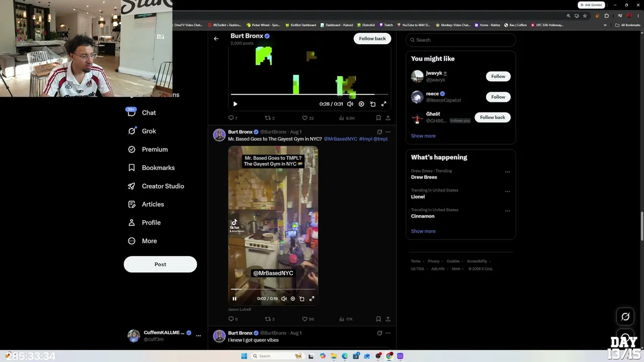Seek on the 0:28 video progress bar
The height and width of the screenshot is (362, 644).
click(309, 94)
